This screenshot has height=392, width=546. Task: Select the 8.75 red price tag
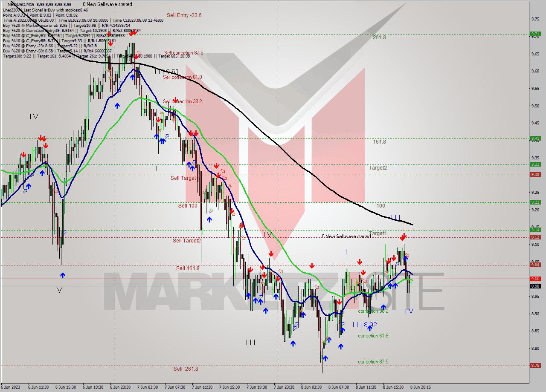(x=535, y=365)
